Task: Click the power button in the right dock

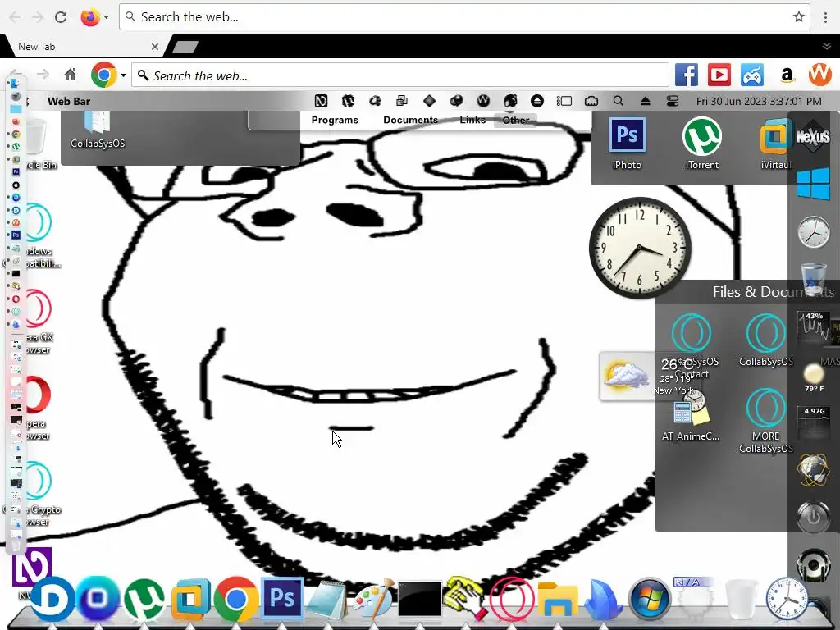Action: (813, 518)
